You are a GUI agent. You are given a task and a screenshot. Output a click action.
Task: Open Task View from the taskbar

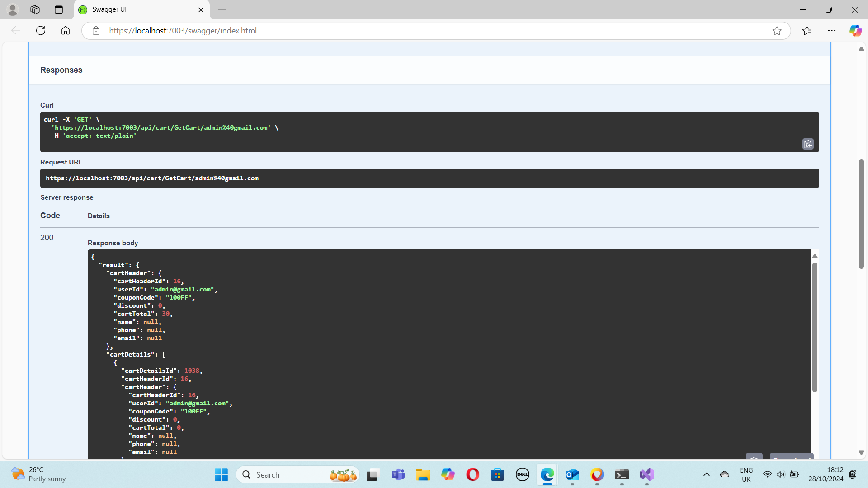point(372,474)
